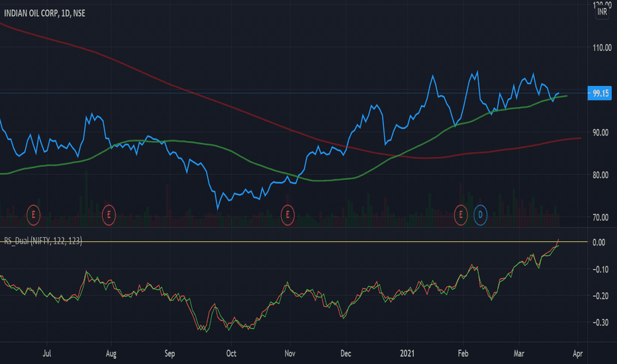The width and height of the screenshot is (617, 364).
Task: Open the earnings marker nearest November
Action: coord(287,215)
